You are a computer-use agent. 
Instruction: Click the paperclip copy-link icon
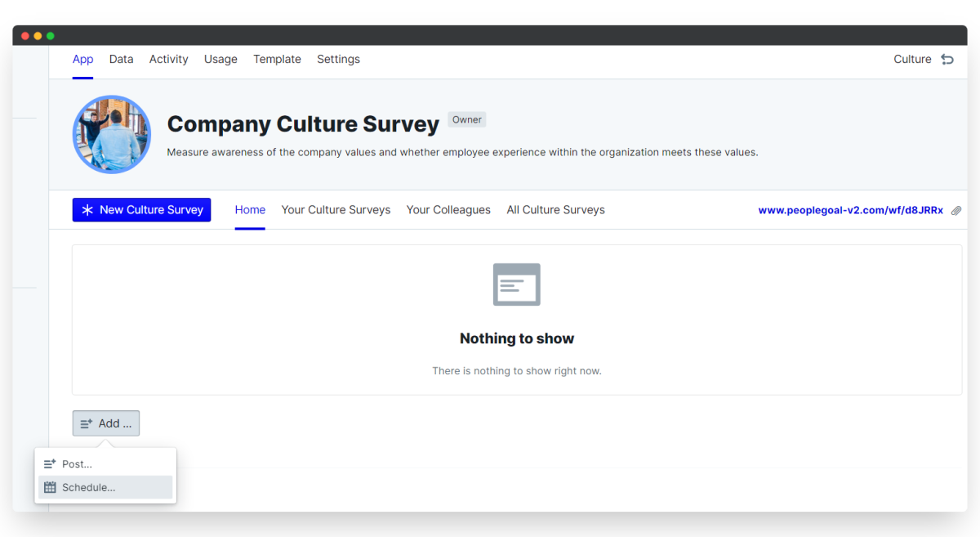click(956, 211)
